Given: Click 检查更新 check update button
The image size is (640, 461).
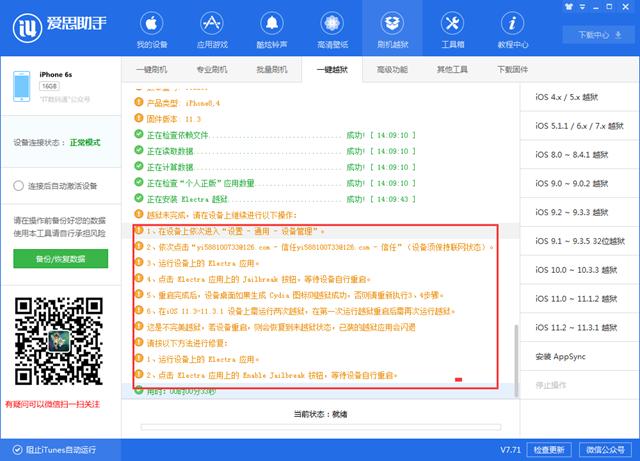Looking at the screenshot, I should click(549, 450).
